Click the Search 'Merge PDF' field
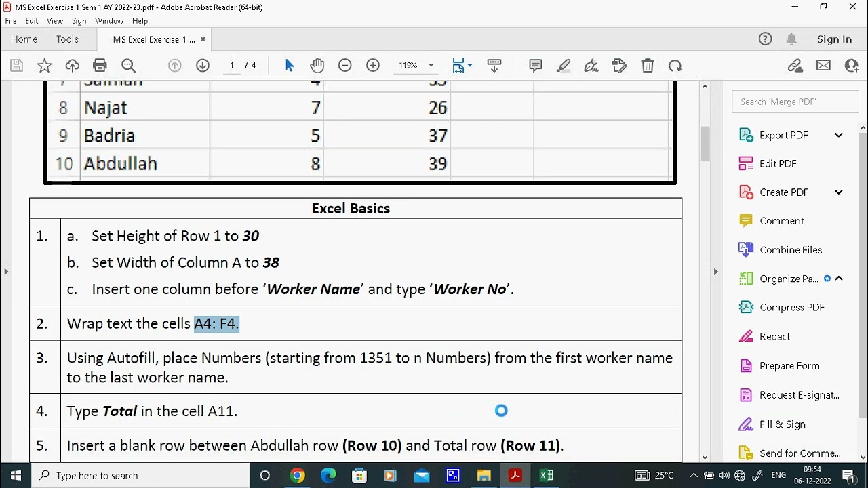Screen dimensions: 868x488 tap(795, 102)
